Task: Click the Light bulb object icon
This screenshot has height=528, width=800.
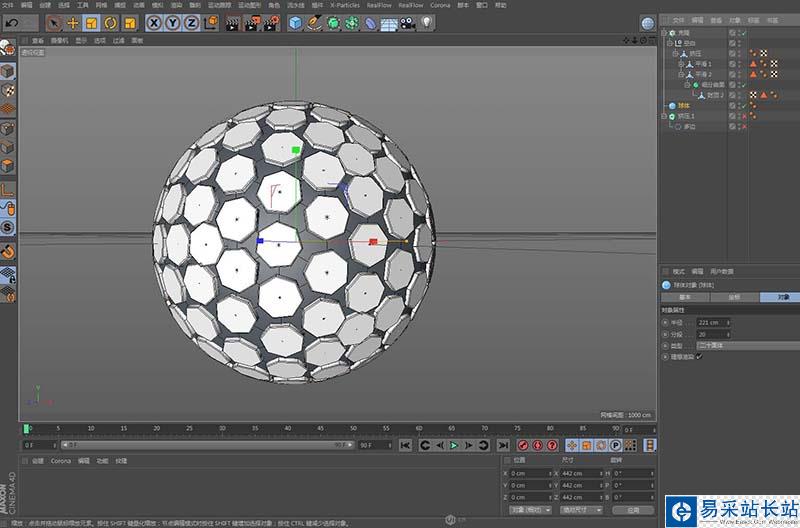Action: tap(426, 22)
